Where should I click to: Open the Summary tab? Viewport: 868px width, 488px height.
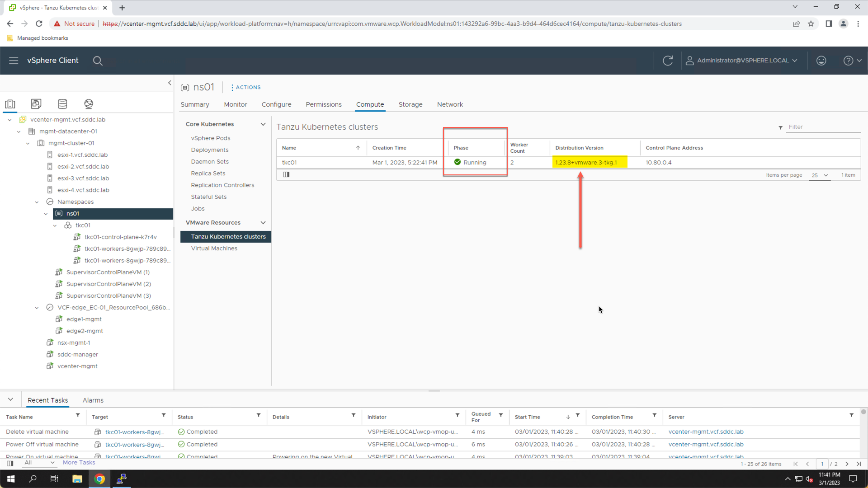[195, 104]
